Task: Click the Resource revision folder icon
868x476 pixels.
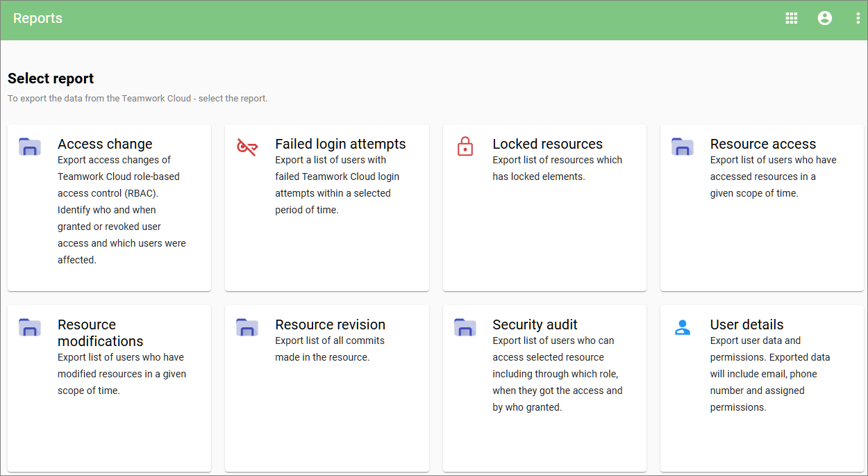Action: 247,327
